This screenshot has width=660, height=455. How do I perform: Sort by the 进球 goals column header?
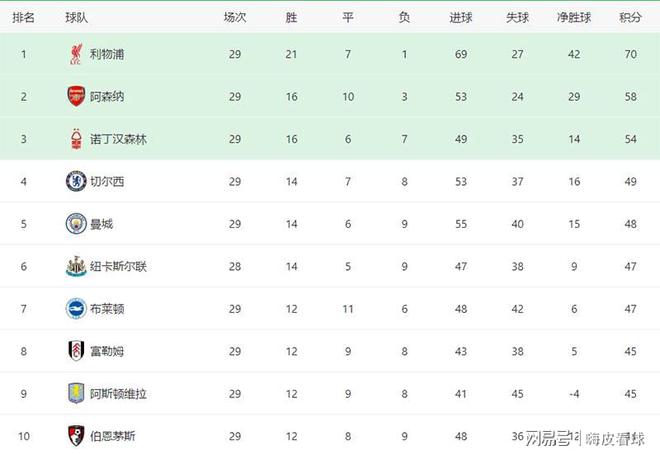(461, 17)
